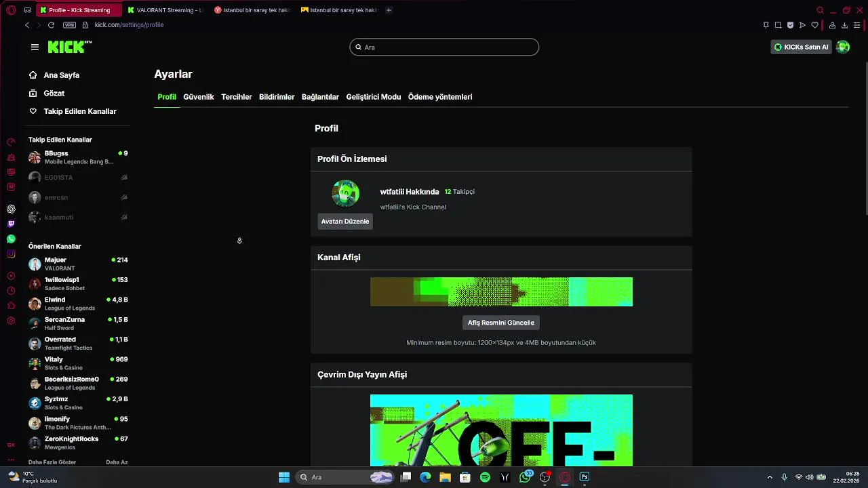Open Opera flow send icon

(x=802, y=25)
